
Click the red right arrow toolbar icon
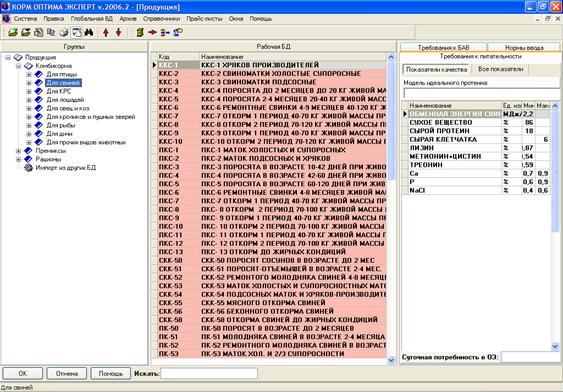(x=153, y=33)
